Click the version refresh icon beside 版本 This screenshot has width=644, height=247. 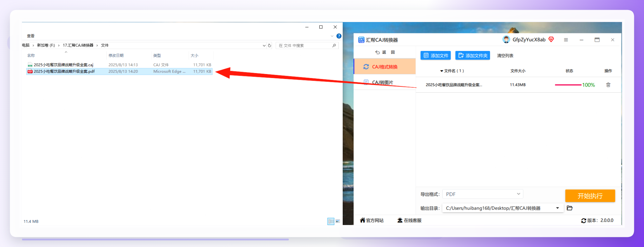[x=584, y=221]
